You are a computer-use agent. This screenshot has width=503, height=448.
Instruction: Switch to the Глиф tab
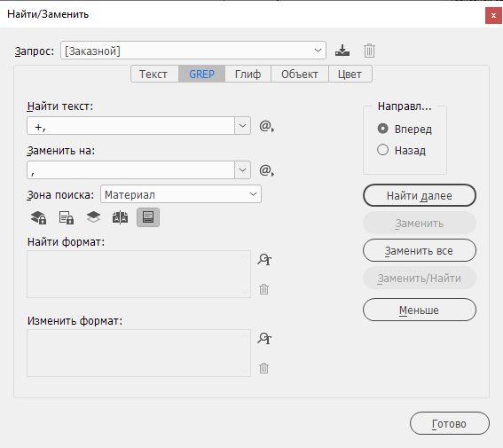[248, 75]
